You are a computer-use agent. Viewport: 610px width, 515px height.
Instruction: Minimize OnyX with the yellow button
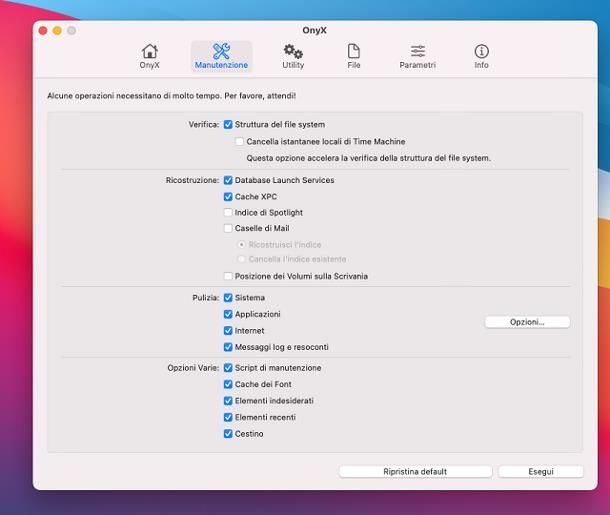(x=57, y=31)
